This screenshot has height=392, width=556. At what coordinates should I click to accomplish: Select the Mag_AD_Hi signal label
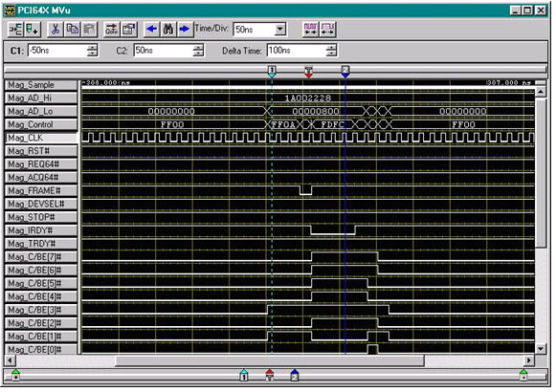[41, 98]
